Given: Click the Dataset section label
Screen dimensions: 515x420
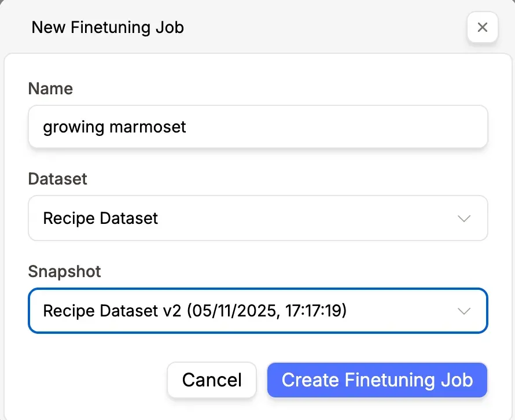Looking at the screenshot, I should [x=57, y=179].
